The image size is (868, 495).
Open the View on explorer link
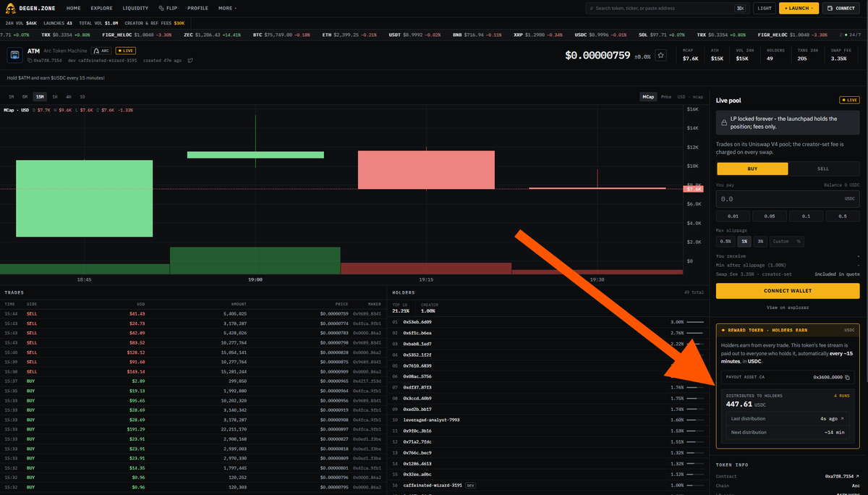pos(788,308)
